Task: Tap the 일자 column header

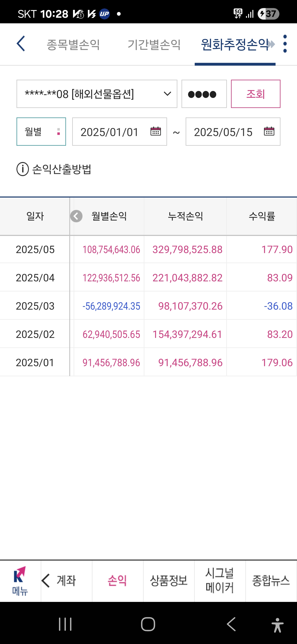Action: 35,216
